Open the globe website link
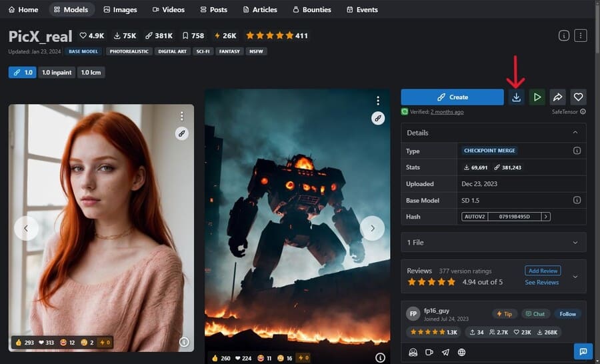Screen dimensions: 600x364 462,353
